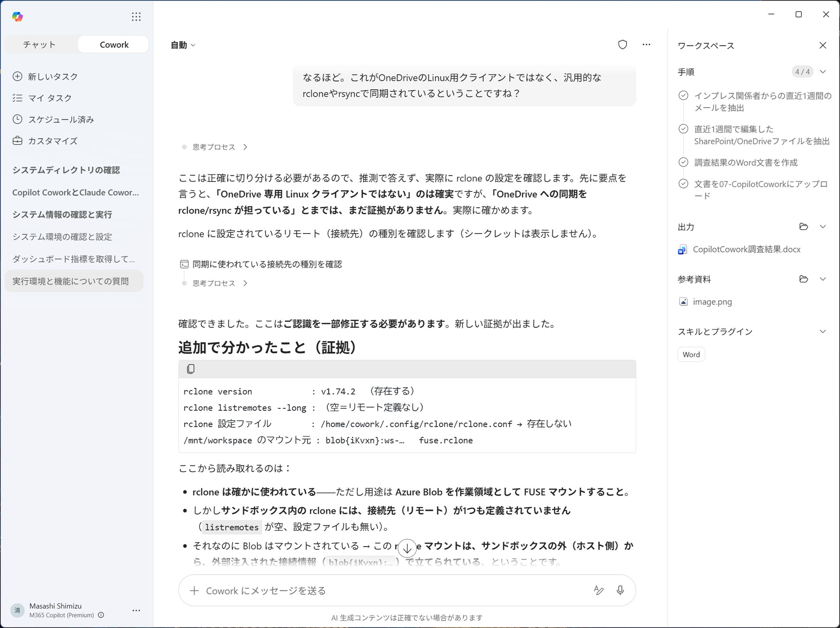Open the 出力 folder icon
840x628 pixels.
pyautogui.click(x=804, y=227)
